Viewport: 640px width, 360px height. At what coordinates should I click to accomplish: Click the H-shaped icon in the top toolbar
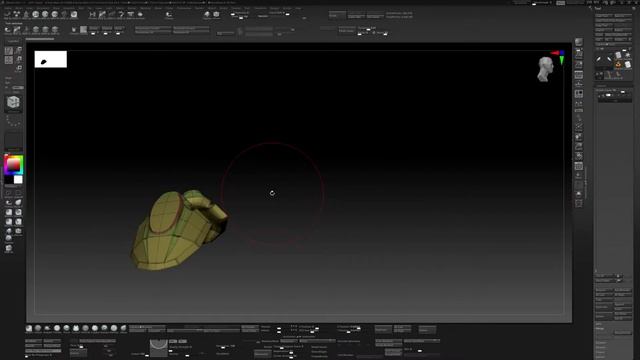coord(92,14)
